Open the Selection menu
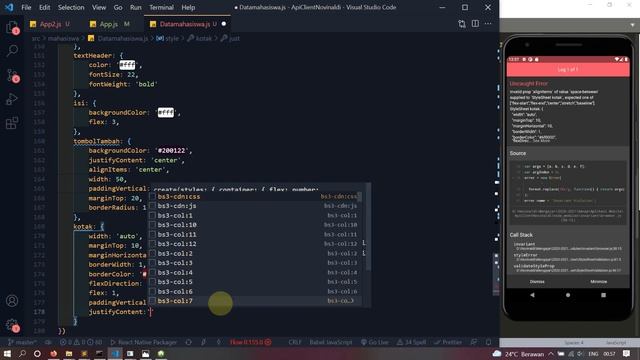The width and height of the screenshot is (640, 360). (x=71, y=7)
